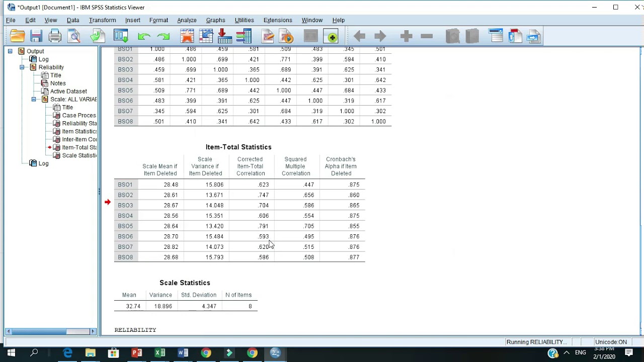
Task: Click the Item-Total Statistics table title
Action: pos(238,147)
